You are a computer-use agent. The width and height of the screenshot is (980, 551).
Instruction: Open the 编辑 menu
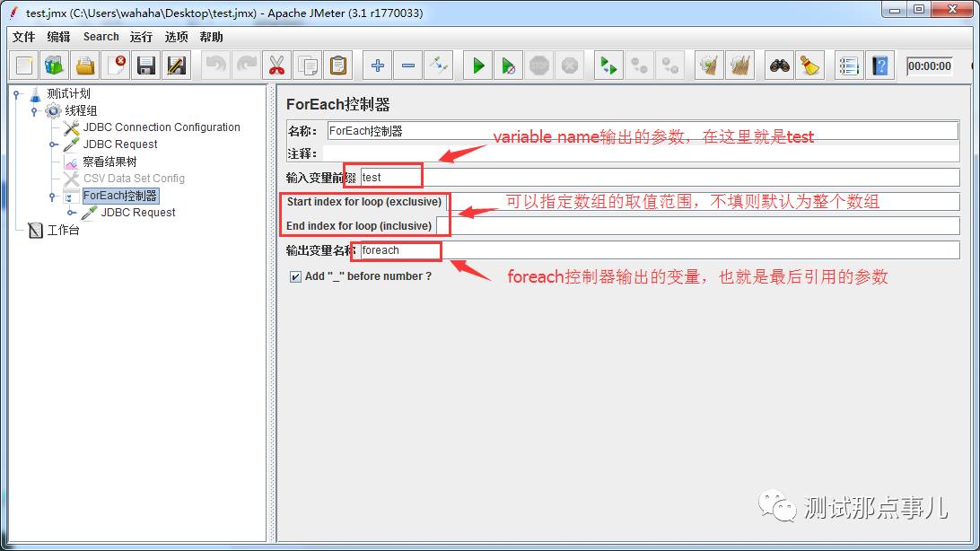(58, 37)
